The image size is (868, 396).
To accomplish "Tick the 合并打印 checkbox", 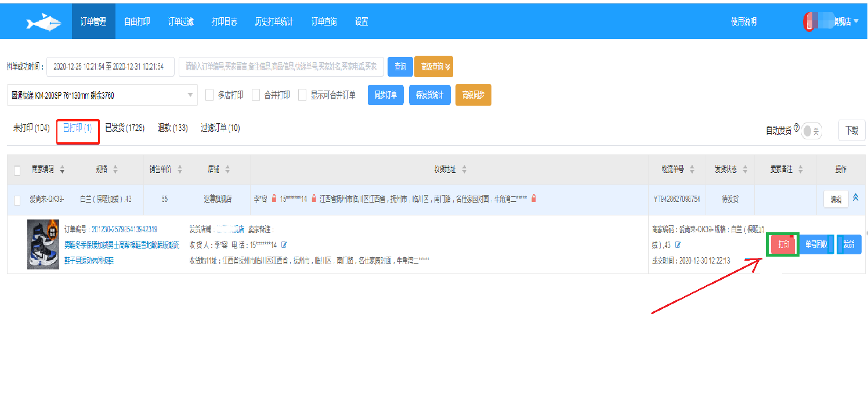I will tap(256, 95).
